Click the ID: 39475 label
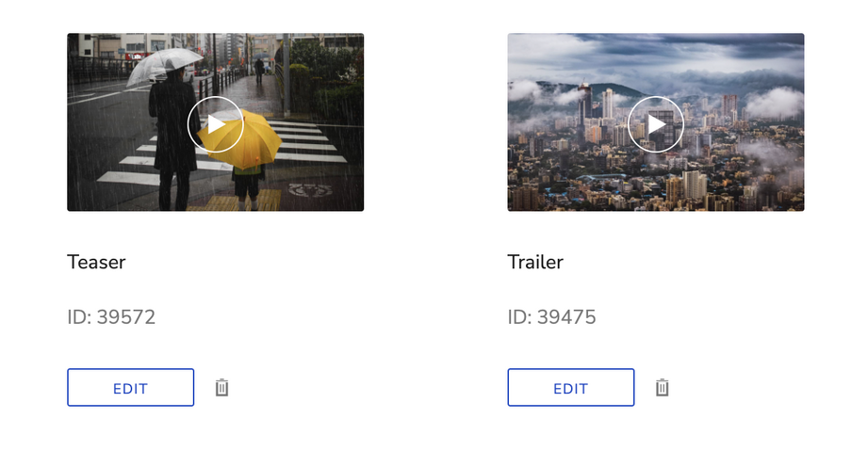The image size is (868, 451). click(x=552, y=317)
